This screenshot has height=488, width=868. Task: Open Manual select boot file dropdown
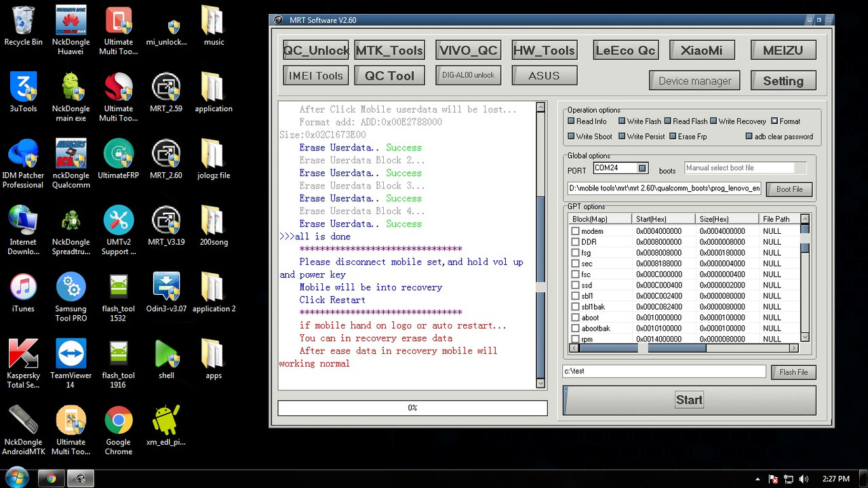point(745,168)
